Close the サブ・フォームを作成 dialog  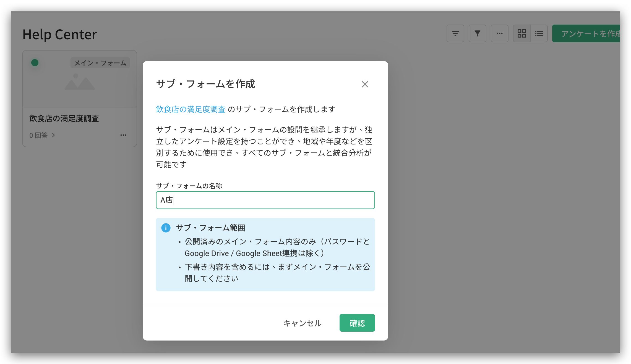365,84
